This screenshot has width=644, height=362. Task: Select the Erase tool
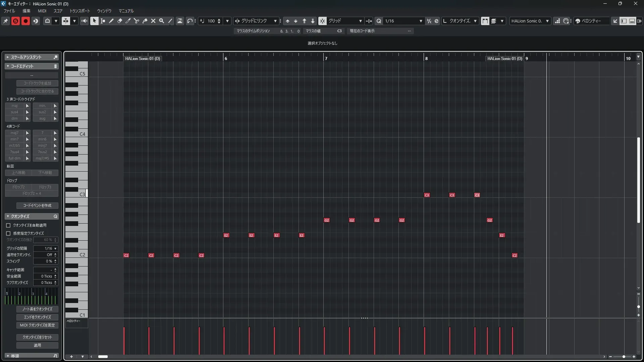pos(119,21)
